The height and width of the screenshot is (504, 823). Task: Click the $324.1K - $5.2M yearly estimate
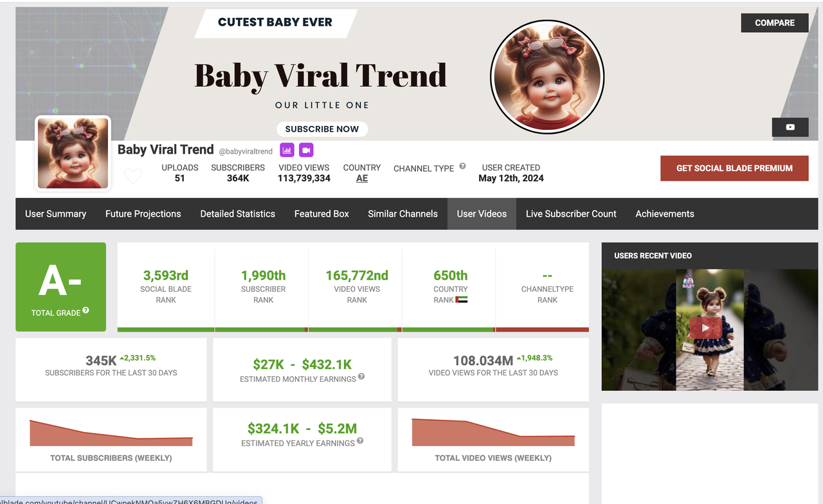point(302,429)
